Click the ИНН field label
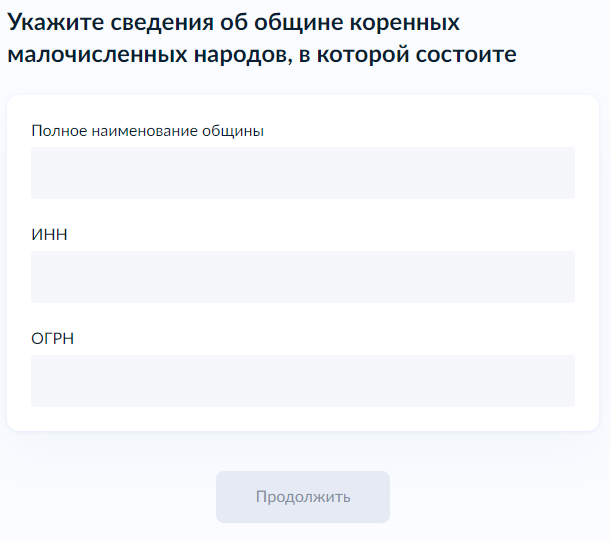The width and height of the screenshot is (610, 540). click(49, 235)
